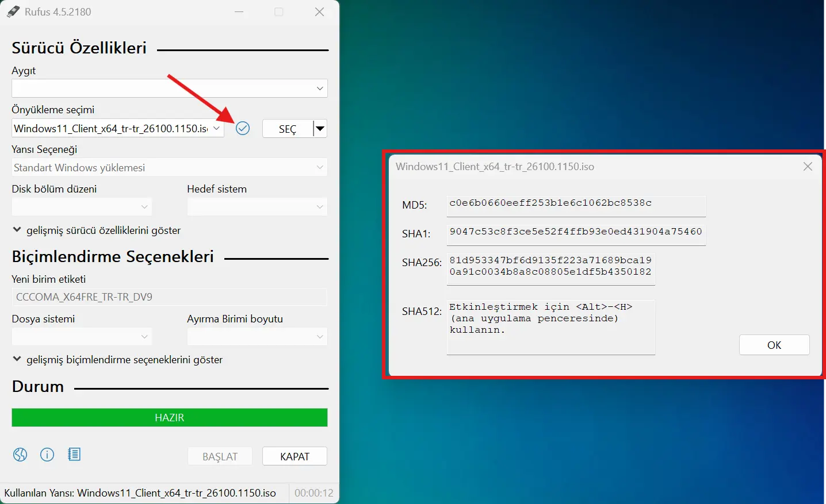Click the SHA256: label in the dialog

point(422,263)
